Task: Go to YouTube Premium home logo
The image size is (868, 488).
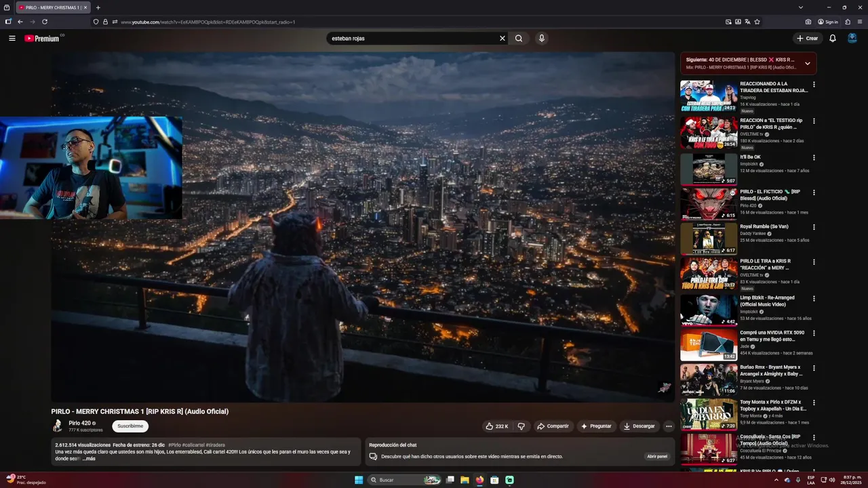Action: (43, 39)
